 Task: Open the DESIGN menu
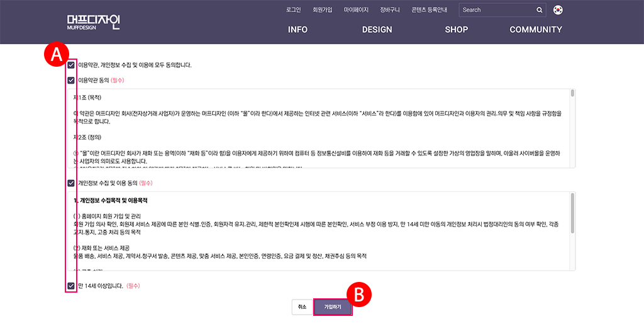(377, 30)
